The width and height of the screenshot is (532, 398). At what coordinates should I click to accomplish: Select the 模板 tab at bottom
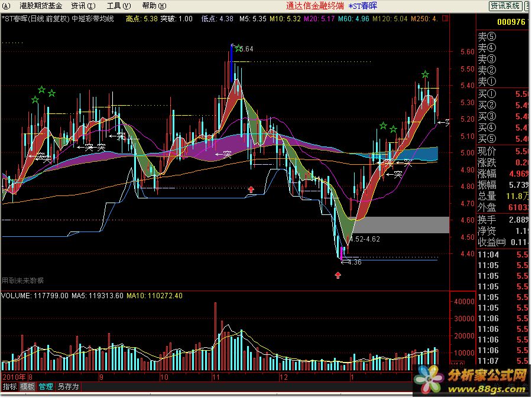tap(27, 386)
